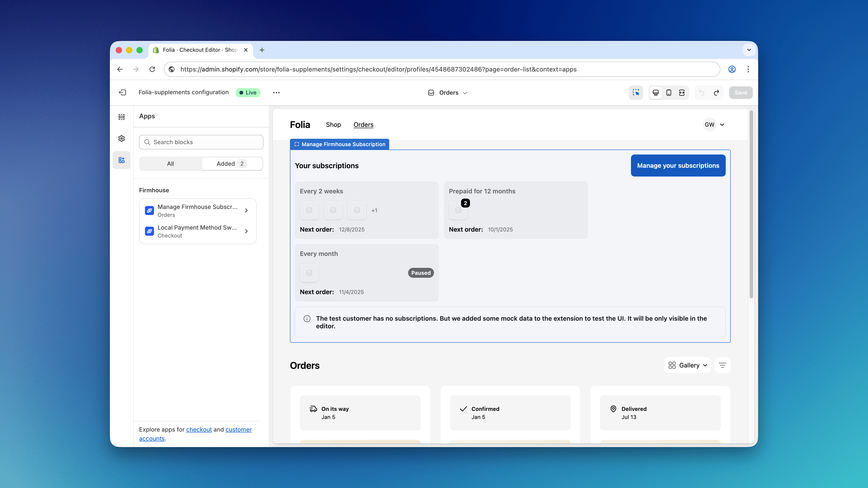Screen dimensions: 868x488
Task: Click the Shop nav link
Action: [x=333, y=125]
